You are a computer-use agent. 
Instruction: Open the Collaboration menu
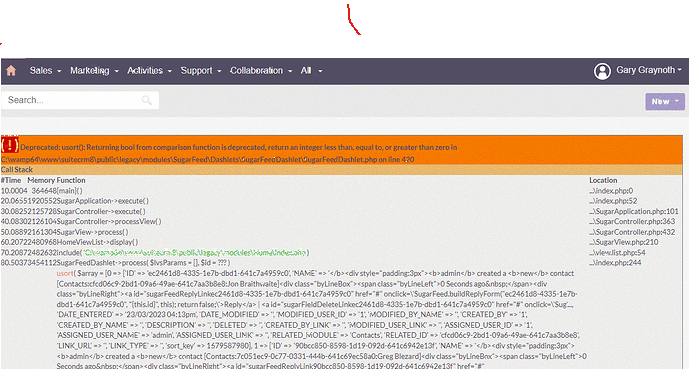261,70
